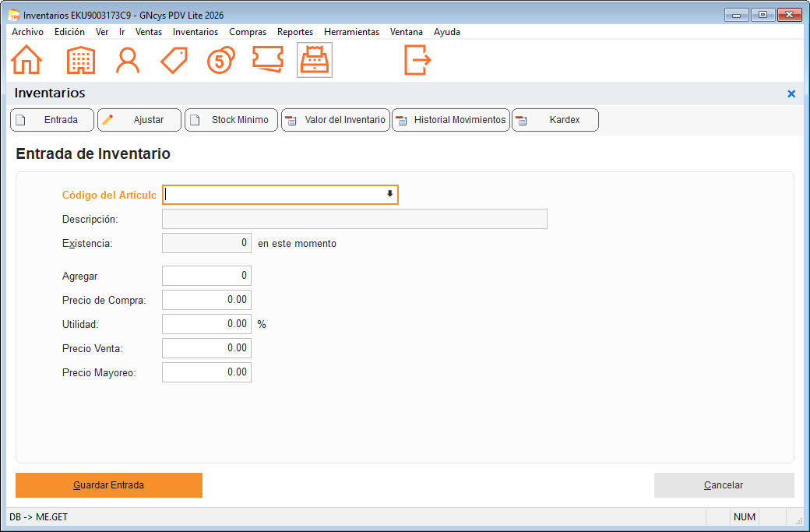Screen dimensions: 810x532
Task: Expand the Código del Artículo dropdown arrow
Action: (390, 194)
